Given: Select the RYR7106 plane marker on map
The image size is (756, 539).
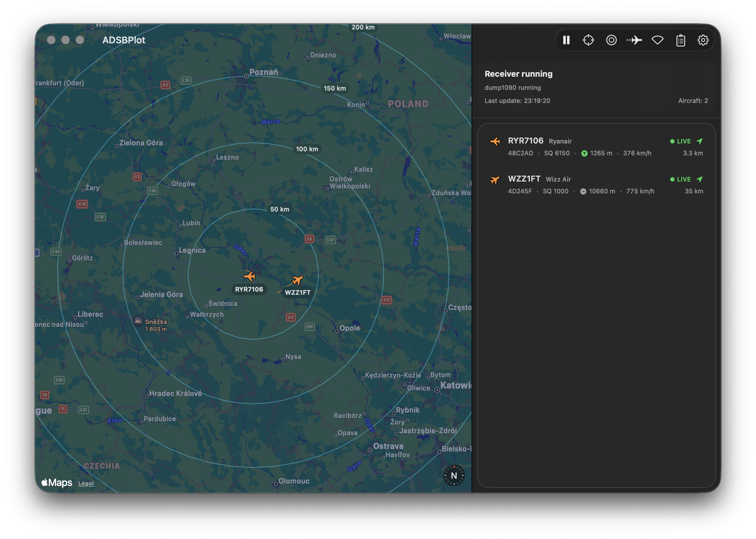Looking at the screenshot, I should coord(250,276).
